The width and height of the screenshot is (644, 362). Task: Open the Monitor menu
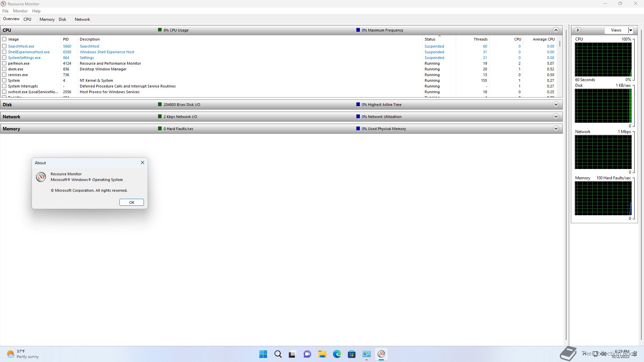[x=20, y=11]
